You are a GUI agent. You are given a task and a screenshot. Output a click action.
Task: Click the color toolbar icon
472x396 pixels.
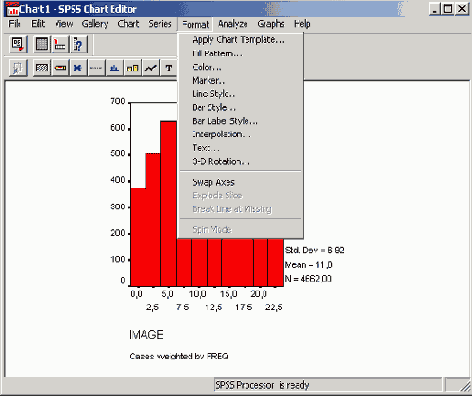coord(60,68)
